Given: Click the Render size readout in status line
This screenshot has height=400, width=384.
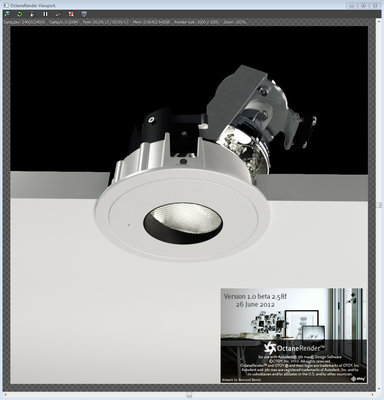Looking at the screenshot, I should point(197,22).
